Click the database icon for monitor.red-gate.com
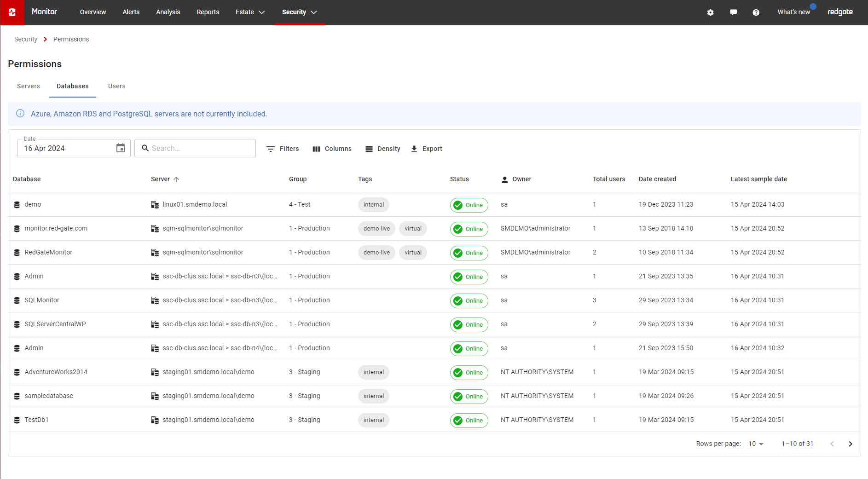This screenshot has height=479, width=868. pyautogui.click(x=17, y=229)
